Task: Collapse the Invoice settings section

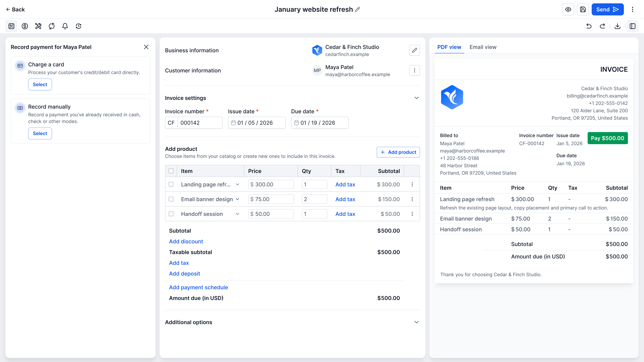Action: 417,98
